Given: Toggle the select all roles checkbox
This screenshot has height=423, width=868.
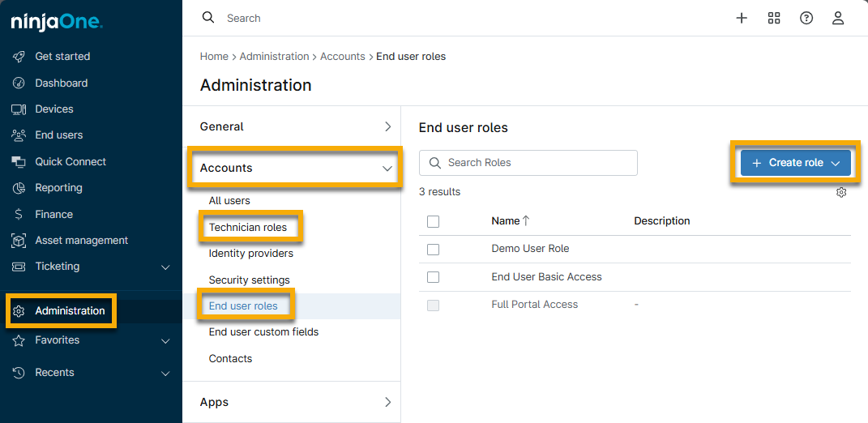Looking at the screenshot, I should coord(433,221).
